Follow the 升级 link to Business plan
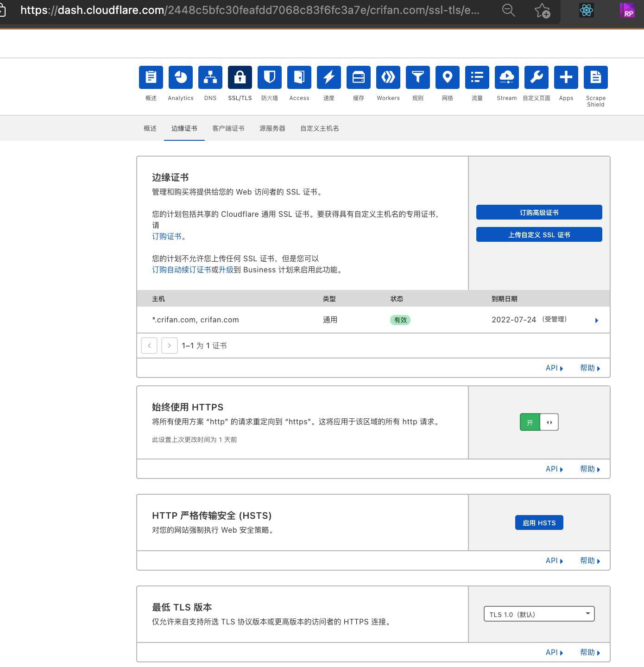This screenshot has width=644, height=667. coord(226,270)
